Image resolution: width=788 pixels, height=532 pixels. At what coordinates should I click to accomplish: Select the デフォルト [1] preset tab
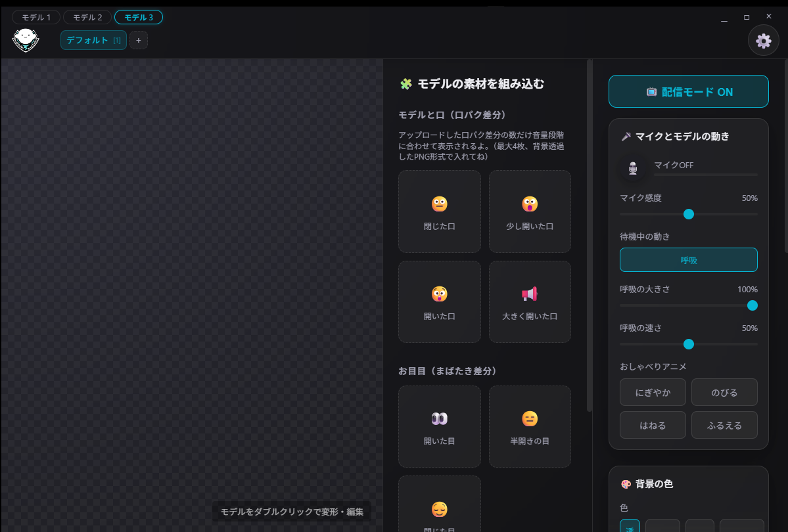coord(93,40)
